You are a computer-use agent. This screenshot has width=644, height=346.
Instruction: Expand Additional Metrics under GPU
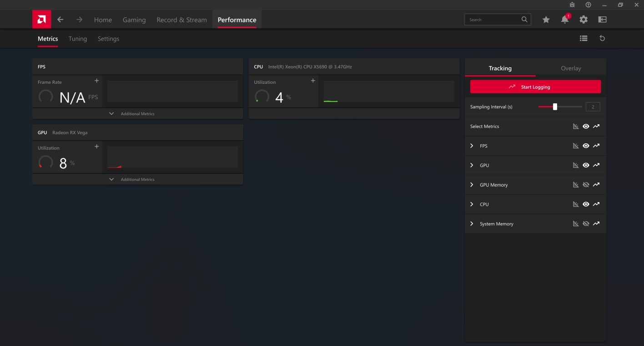(138, 179)
